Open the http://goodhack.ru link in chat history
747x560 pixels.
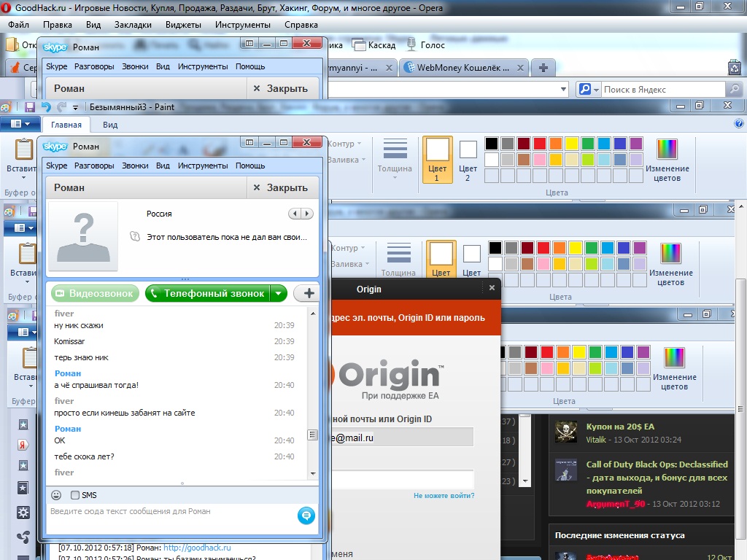pos(197,548)
